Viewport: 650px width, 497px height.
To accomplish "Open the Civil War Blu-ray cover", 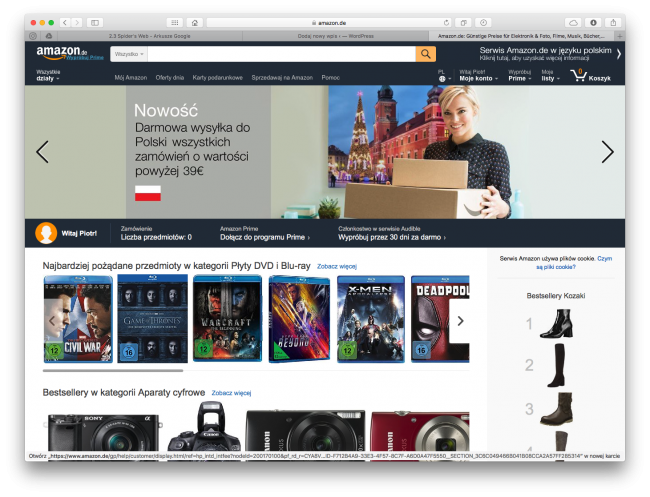I will [78, 319].
